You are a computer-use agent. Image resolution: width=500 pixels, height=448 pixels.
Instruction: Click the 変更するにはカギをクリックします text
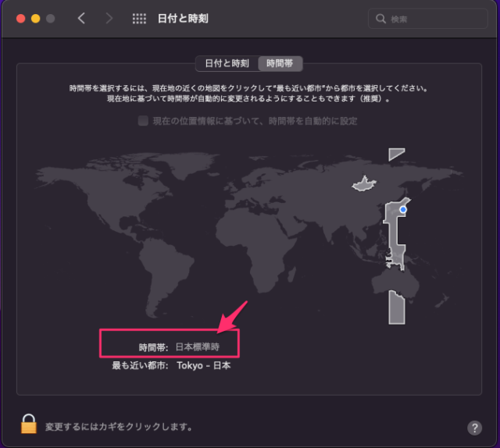(119, 427)
